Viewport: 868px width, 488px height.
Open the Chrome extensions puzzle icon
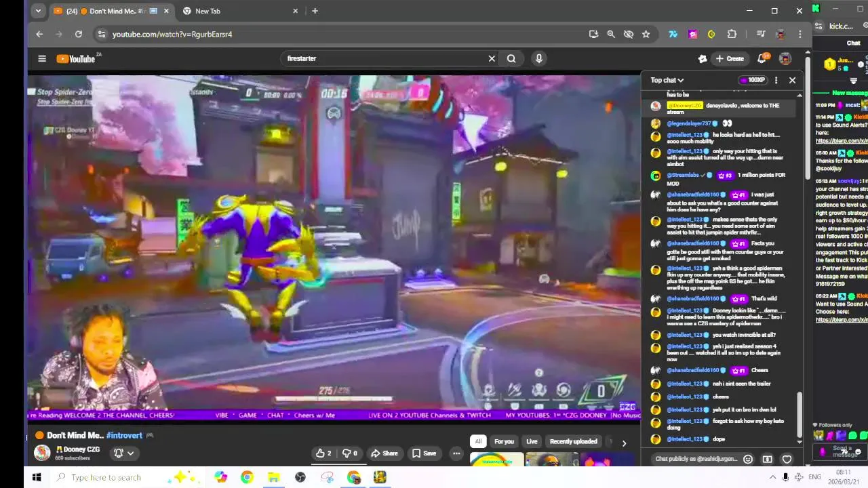(x=732, y=34)
